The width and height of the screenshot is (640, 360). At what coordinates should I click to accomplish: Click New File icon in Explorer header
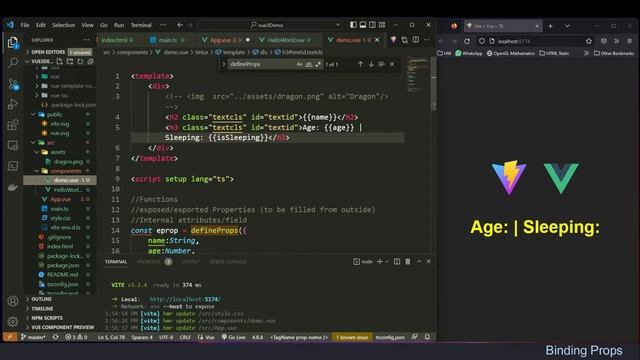(x=60, y=62)
